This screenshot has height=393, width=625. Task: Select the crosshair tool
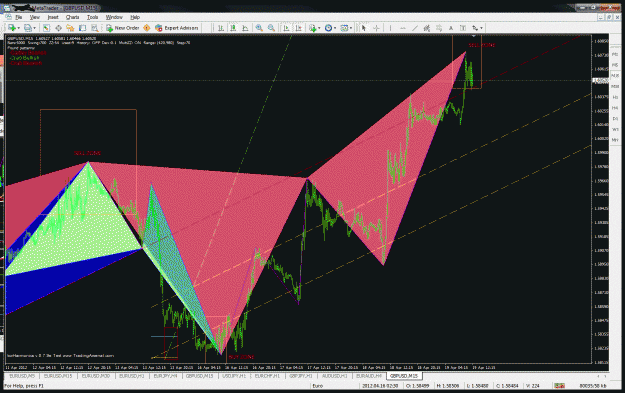376,28
